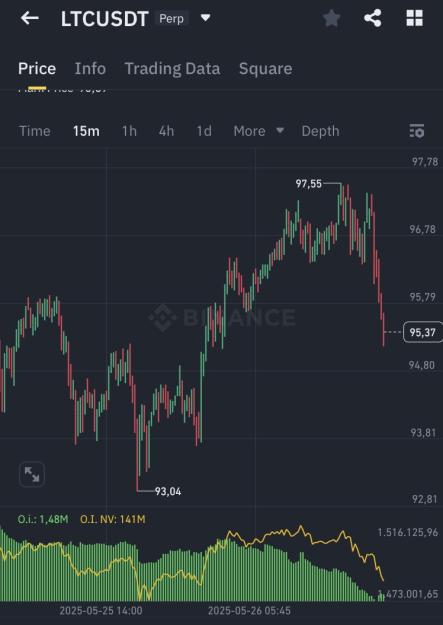The image size is (443, 625).
Task: Tap the 2025-05-25 14:00 time label
Action: point(101,610)
